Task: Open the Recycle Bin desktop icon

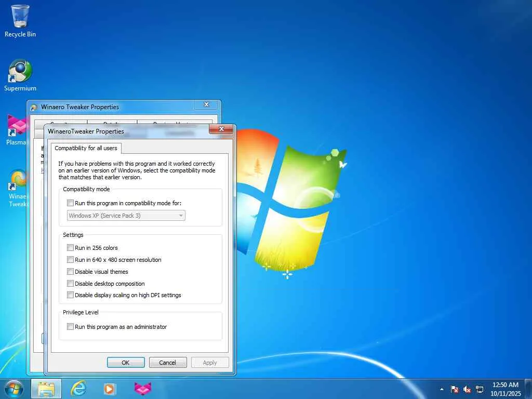Action: [x=20, y=21]
